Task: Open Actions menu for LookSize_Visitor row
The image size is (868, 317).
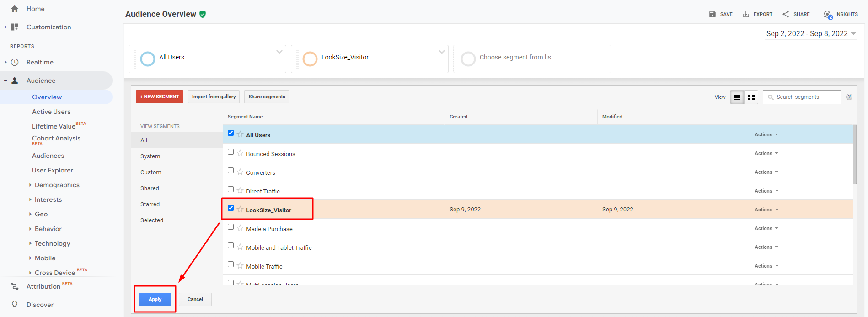Action: coord(766,210)
